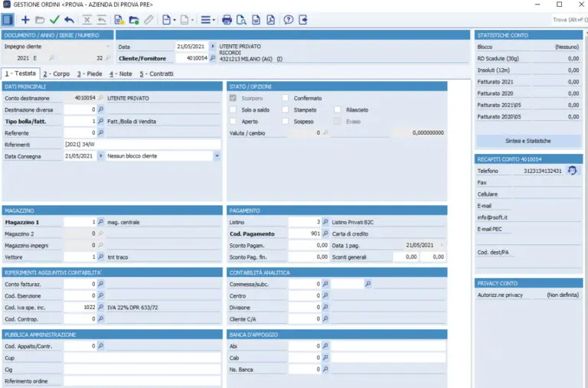The image size is (588, 388).
Task: Click the green checkmark save icon
Action: point(54,20)
